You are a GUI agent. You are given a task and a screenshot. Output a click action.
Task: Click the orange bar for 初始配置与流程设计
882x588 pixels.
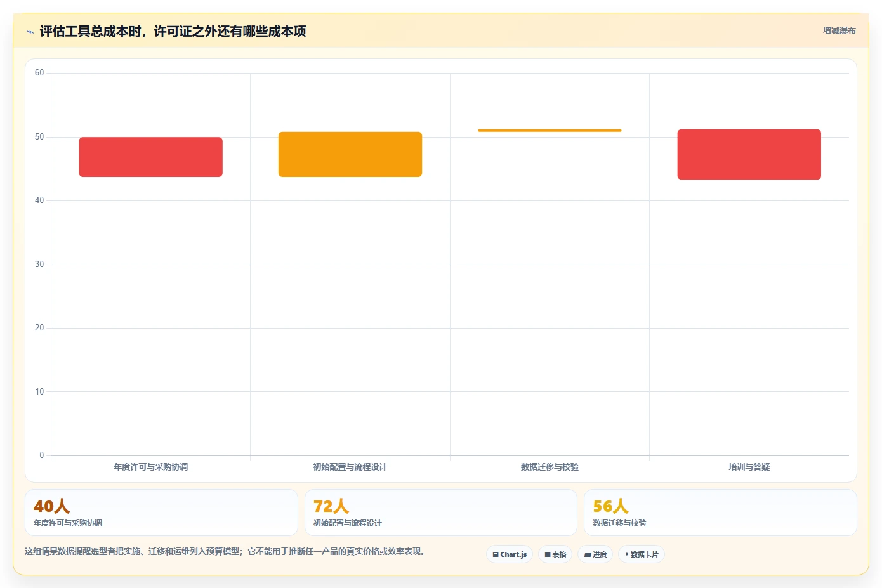350,154
